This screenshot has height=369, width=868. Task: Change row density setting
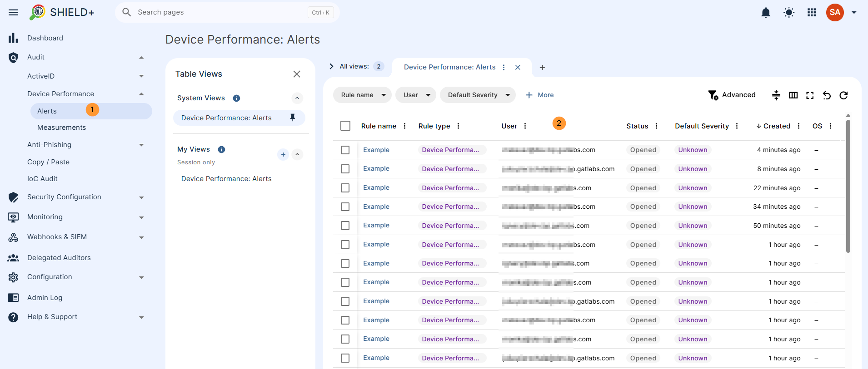click(776, 95)
